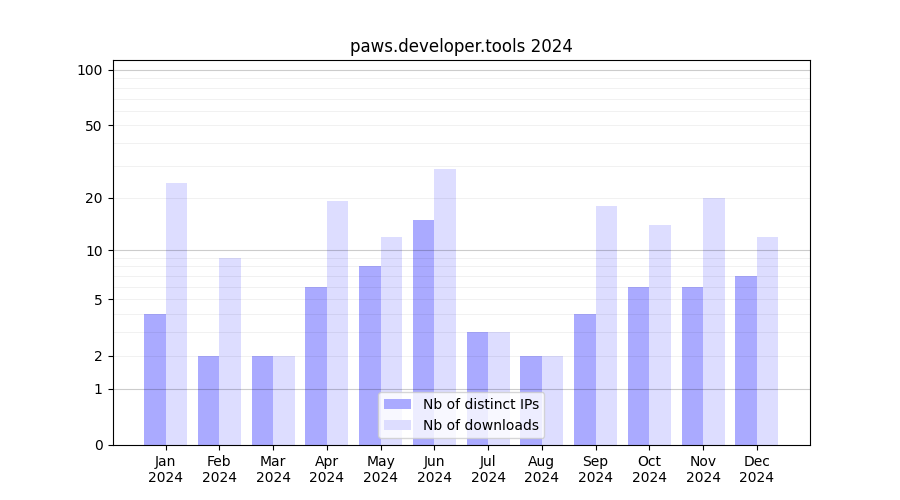Click the May distinct IPs bar
The height and width of the screenshot is (500, 900).
coord(370,355)
